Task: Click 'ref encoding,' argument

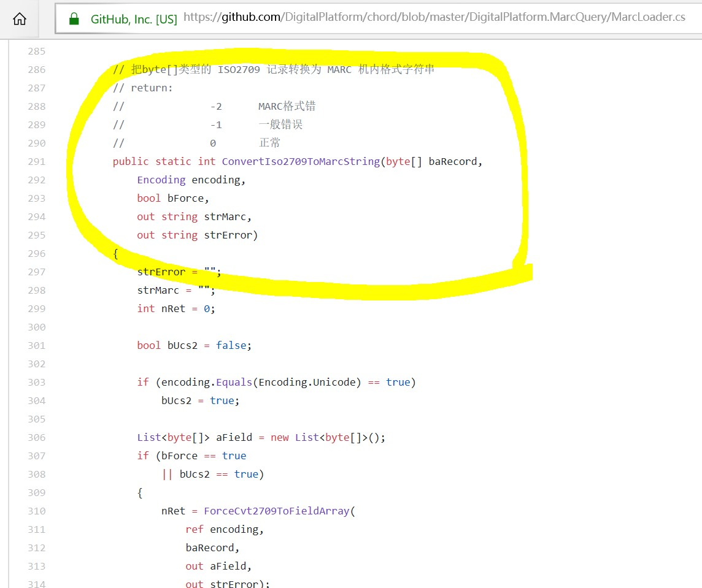Action: (x=225, y=529)
